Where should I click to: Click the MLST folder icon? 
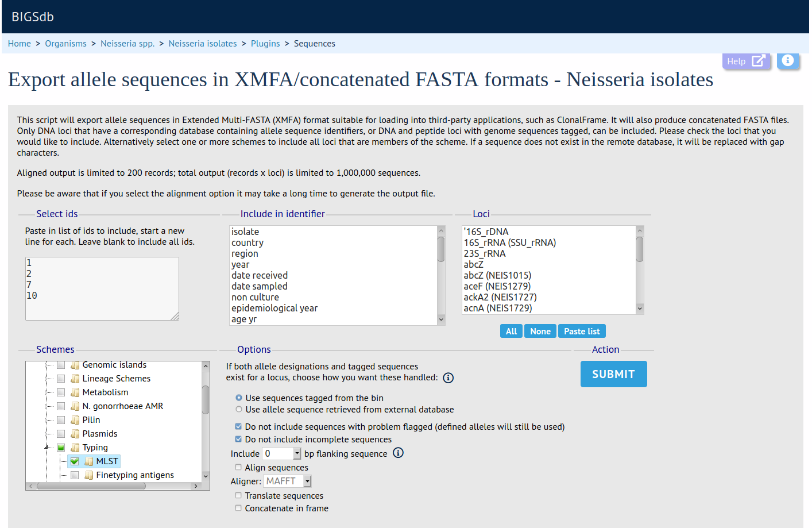[x=89, y=461]
